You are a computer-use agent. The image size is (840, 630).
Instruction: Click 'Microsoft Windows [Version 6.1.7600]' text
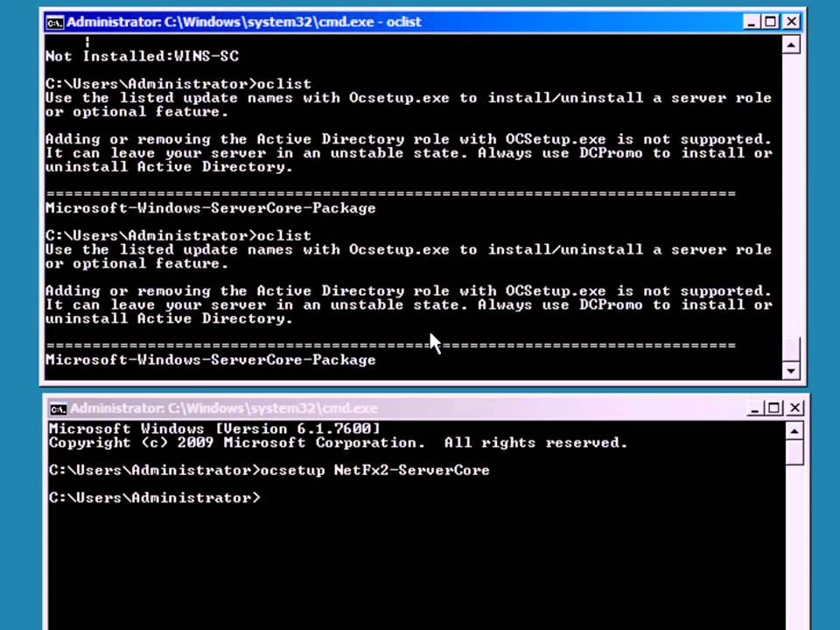214,429
